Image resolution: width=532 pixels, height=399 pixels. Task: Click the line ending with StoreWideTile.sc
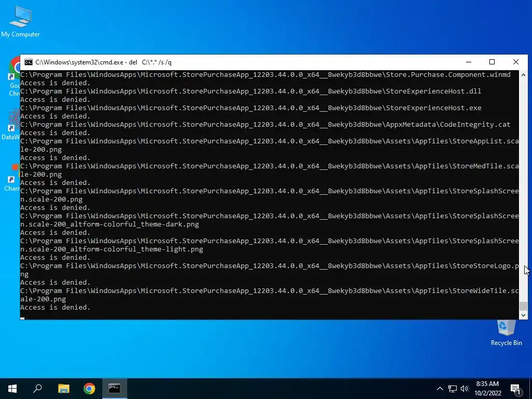tap(270, 291)
